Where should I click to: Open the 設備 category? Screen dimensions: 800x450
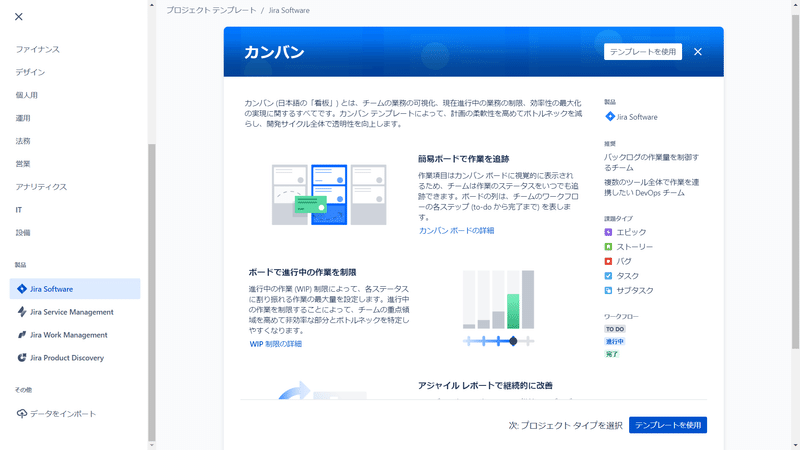tap(23, 233)
